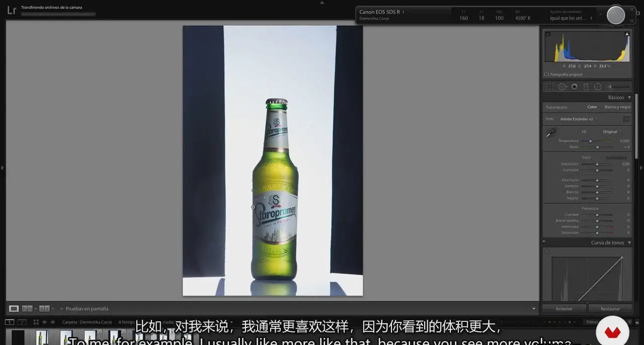Open the Ajustes de revelado preset dropdown
This screenshot has height=345, width=644.
point(571,18)
